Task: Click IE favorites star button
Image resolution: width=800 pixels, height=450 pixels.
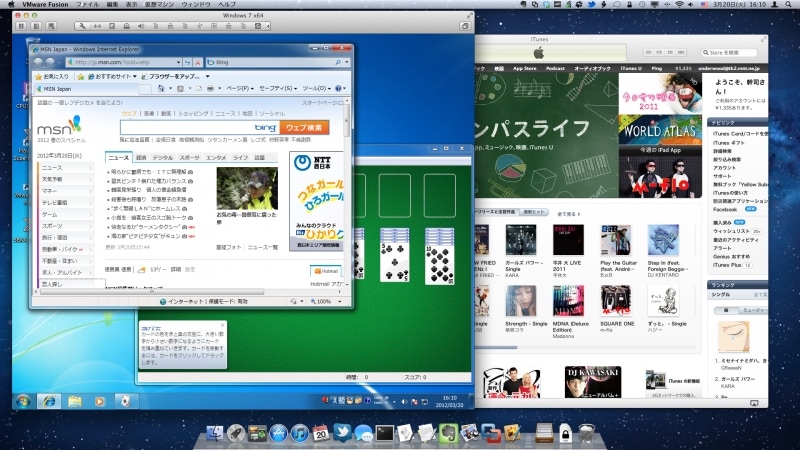Action: (x=38, y=77)
